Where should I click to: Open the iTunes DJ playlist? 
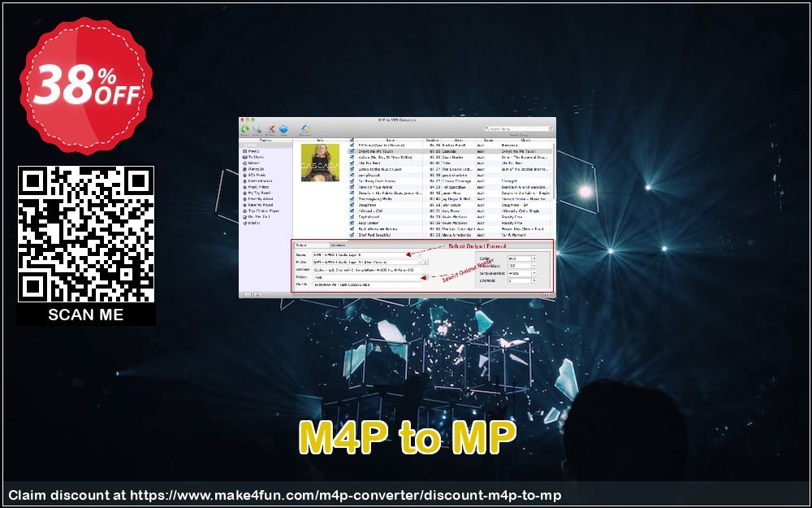tap(253, 169)
